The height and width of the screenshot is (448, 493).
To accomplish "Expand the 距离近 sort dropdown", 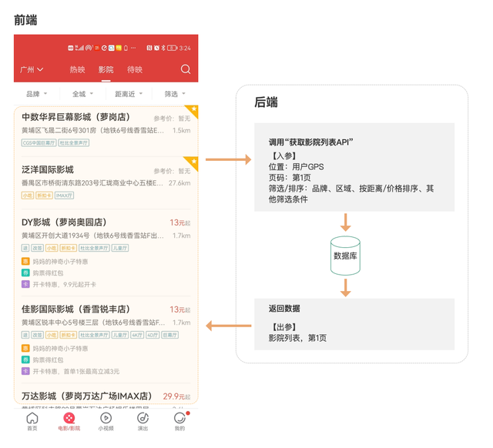I will click(129, 94).
